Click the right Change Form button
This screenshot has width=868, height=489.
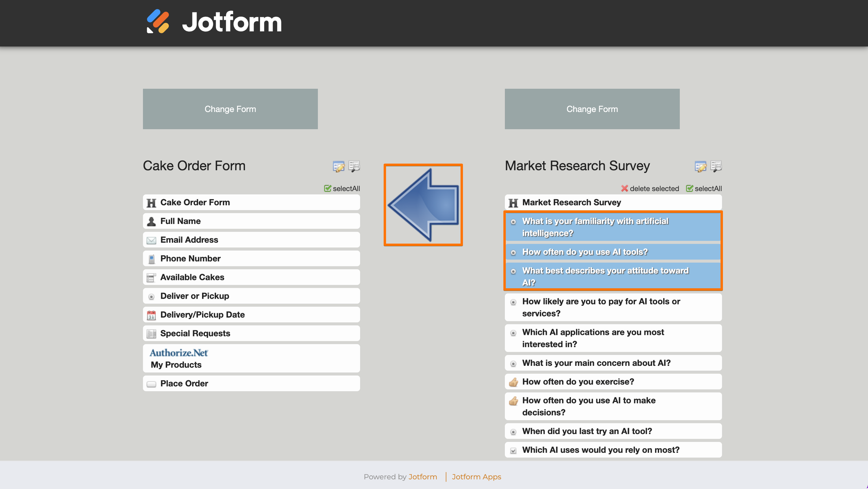[592, 109]
